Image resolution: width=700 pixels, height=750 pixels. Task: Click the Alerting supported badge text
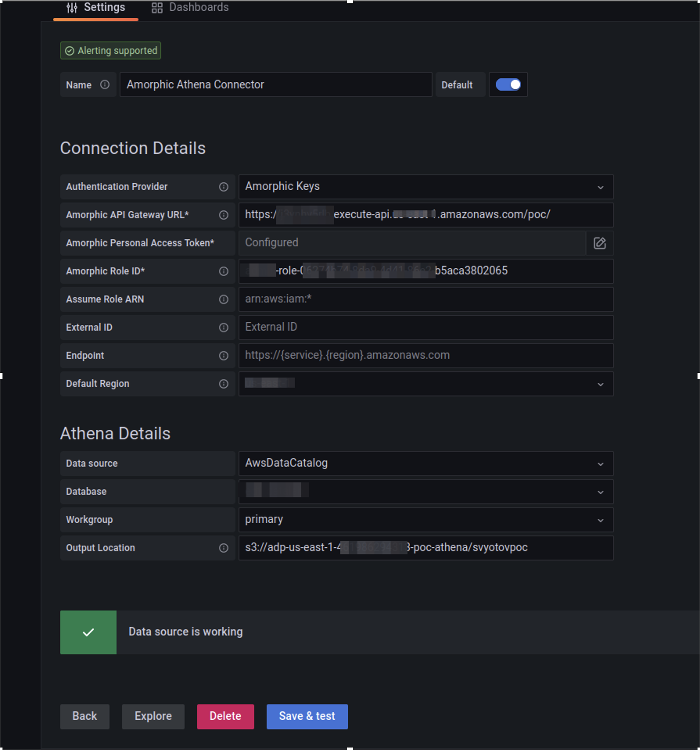[117, 51]
